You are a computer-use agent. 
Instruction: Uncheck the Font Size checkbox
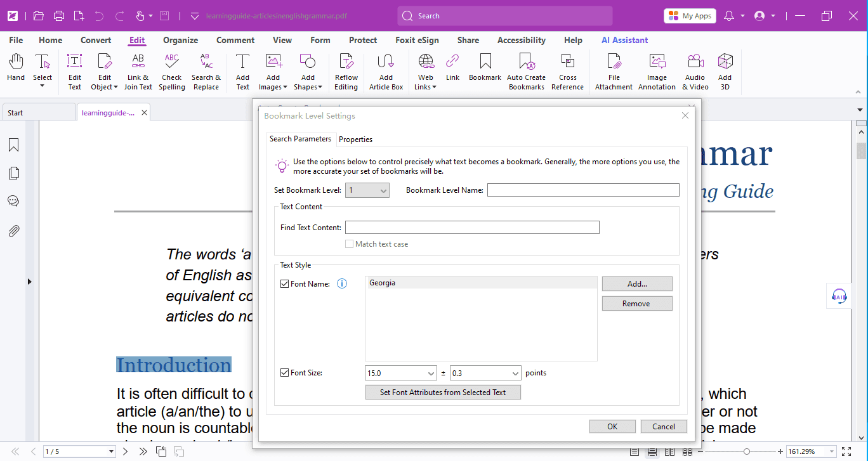click(x=284, y=373)
